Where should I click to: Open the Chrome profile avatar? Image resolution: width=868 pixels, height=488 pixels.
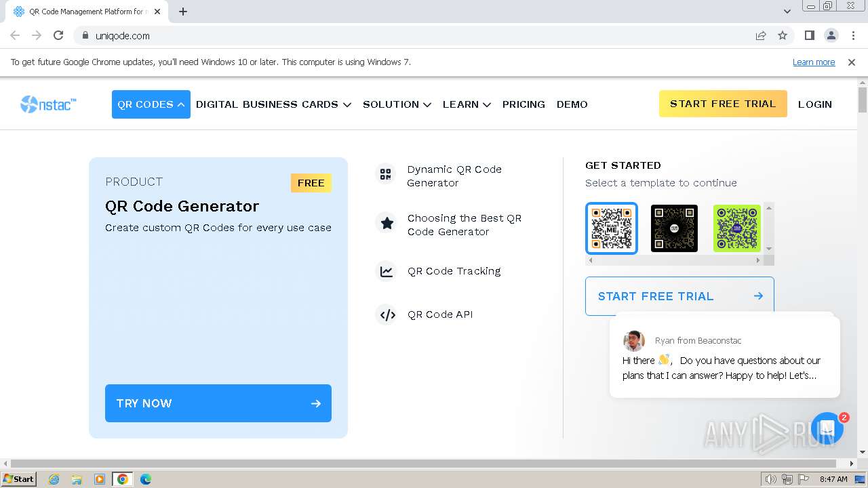pyautogui.click(x=831, y=35)
